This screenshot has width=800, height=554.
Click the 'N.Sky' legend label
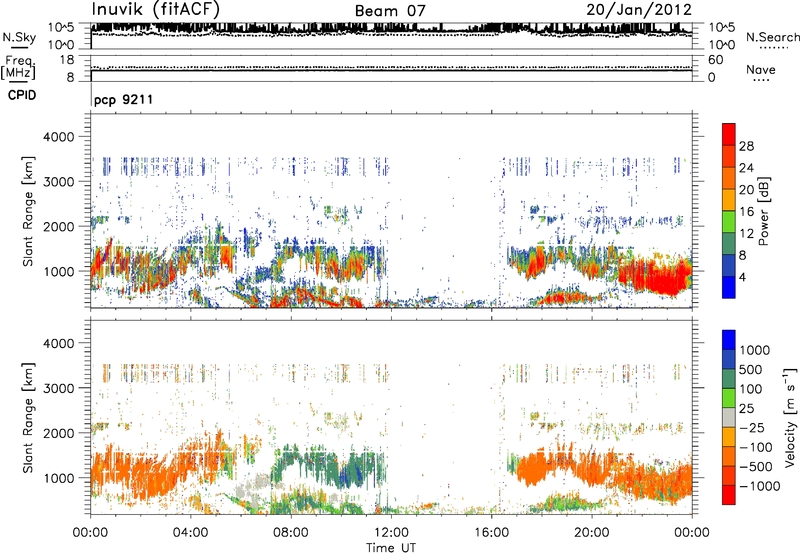19,37
